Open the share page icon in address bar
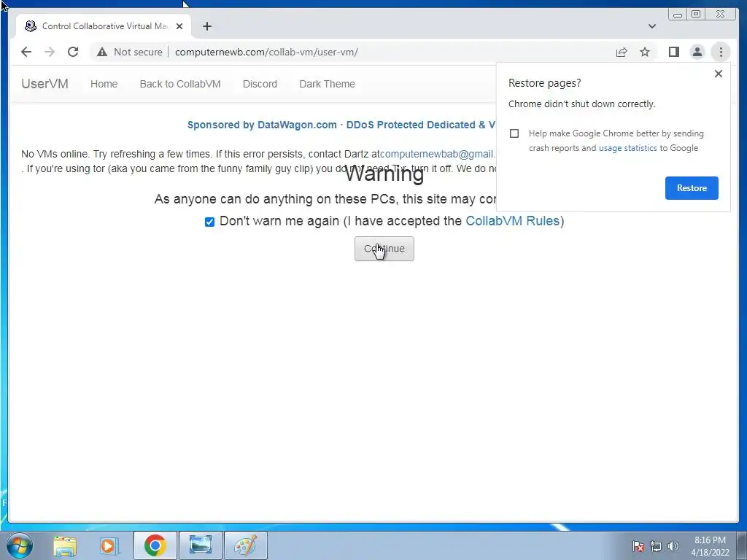Image resolution: width=747 pixels, height=560 pixels. click(x=622, y=52)
